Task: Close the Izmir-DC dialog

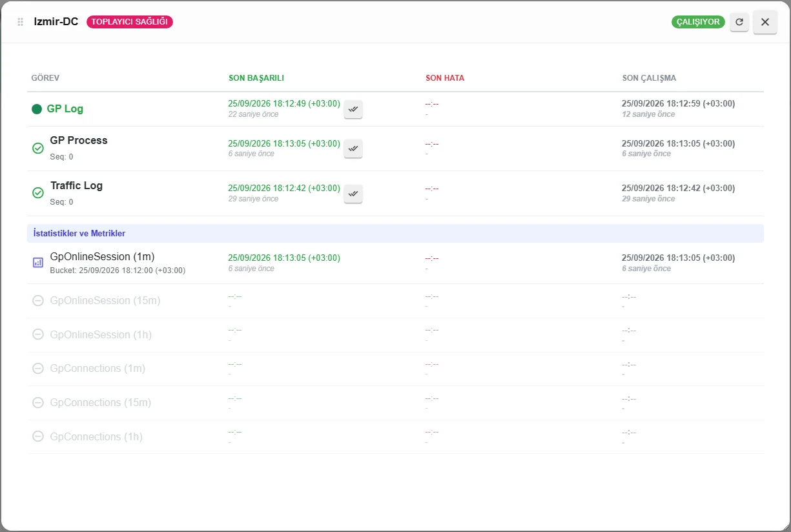Action: [x=765, y=22]
